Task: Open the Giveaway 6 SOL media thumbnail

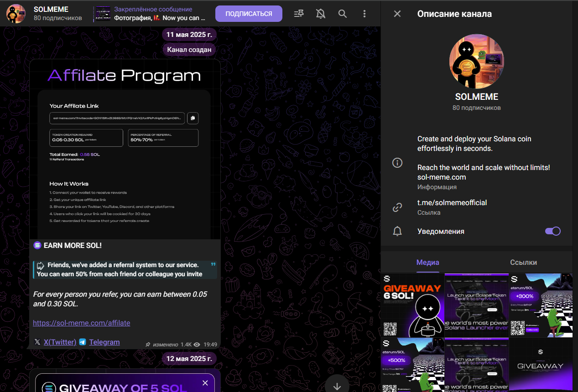Action: click(412, 305)
